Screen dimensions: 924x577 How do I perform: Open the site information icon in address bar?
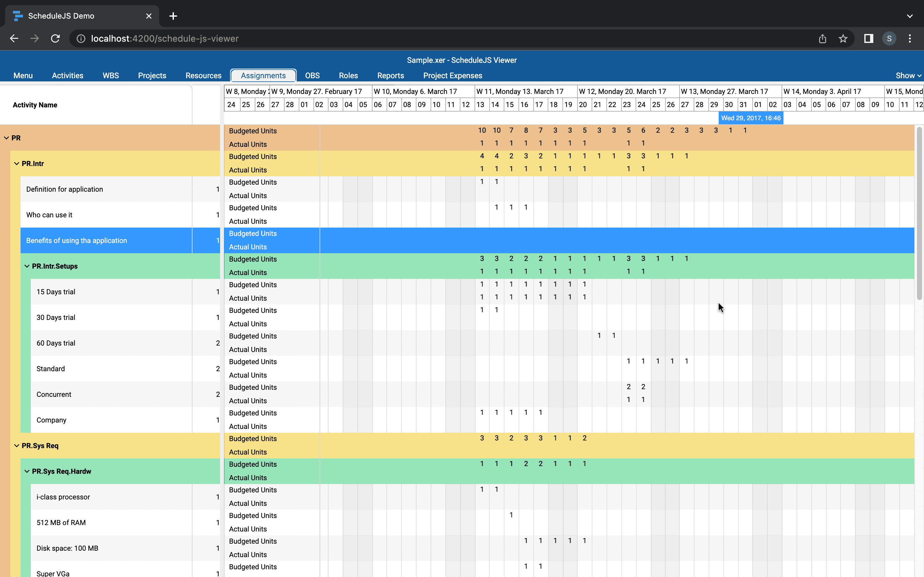(x=81, y=38)
